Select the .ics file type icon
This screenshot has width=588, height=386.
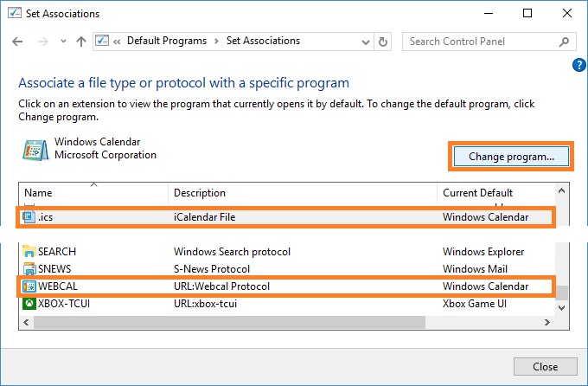pos(29,216)
